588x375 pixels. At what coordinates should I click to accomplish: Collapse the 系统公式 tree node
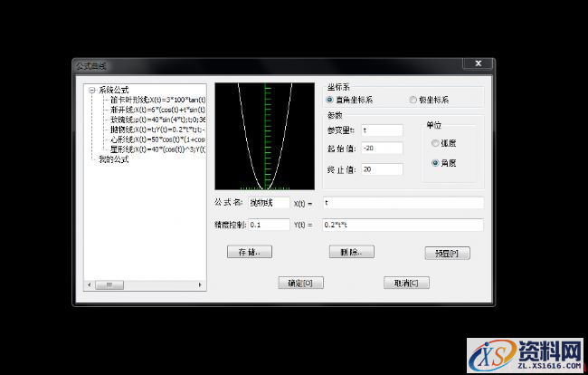[x=92, y=91]
